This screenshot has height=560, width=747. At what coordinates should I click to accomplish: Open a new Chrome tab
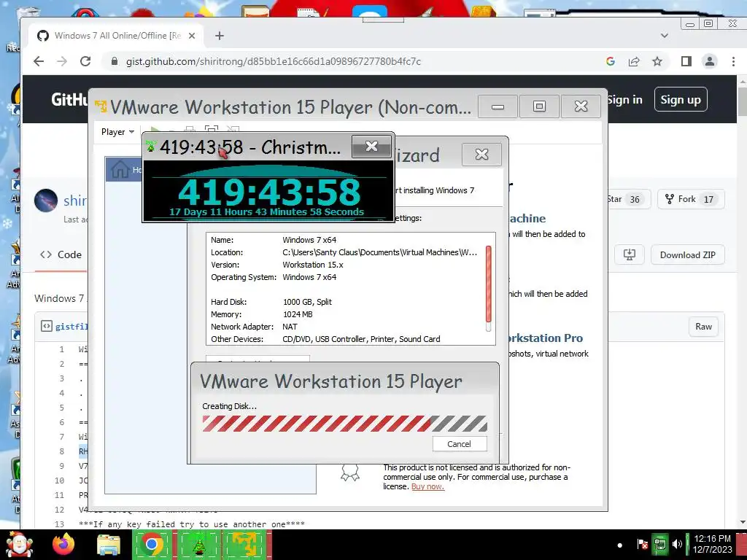[x=219, y=36]
